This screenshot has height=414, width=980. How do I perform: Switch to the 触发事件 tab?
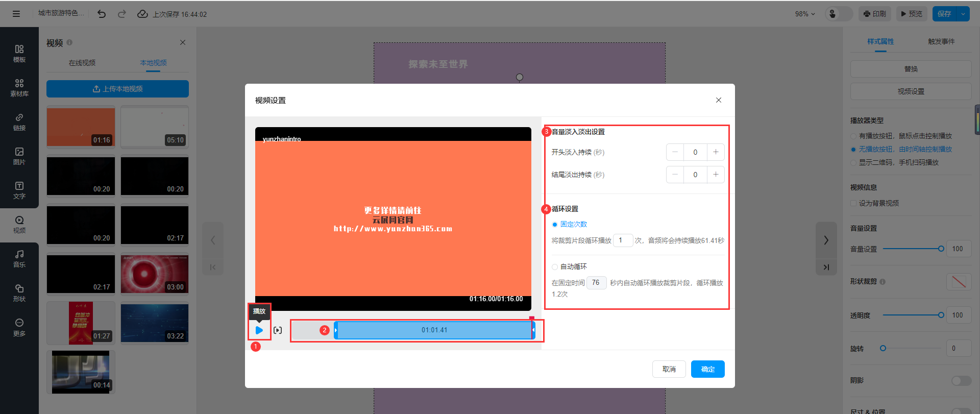click(941, 41)
